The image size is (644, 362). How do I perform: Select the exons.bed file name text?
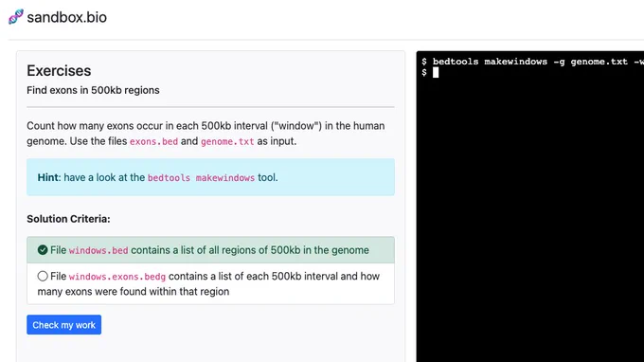[x=153, y=141]
